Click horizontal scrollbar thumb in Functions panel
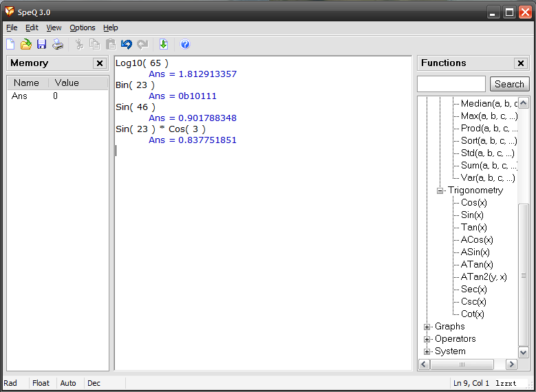The height and width of the screenshot is (392, 536). click(x=462, y=364)
